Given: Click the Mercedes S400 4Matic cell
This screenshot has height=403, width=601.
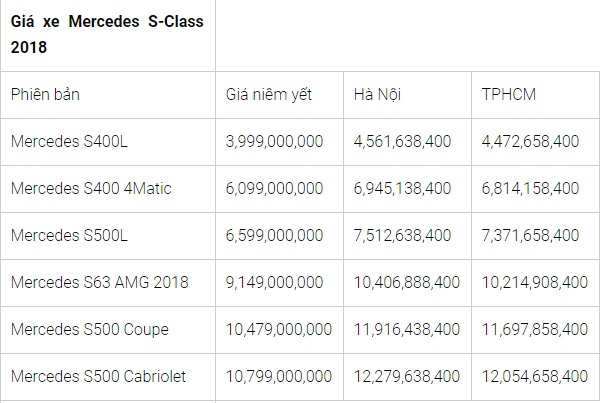Looking at the screenshot, I should (x=89, y=188).
